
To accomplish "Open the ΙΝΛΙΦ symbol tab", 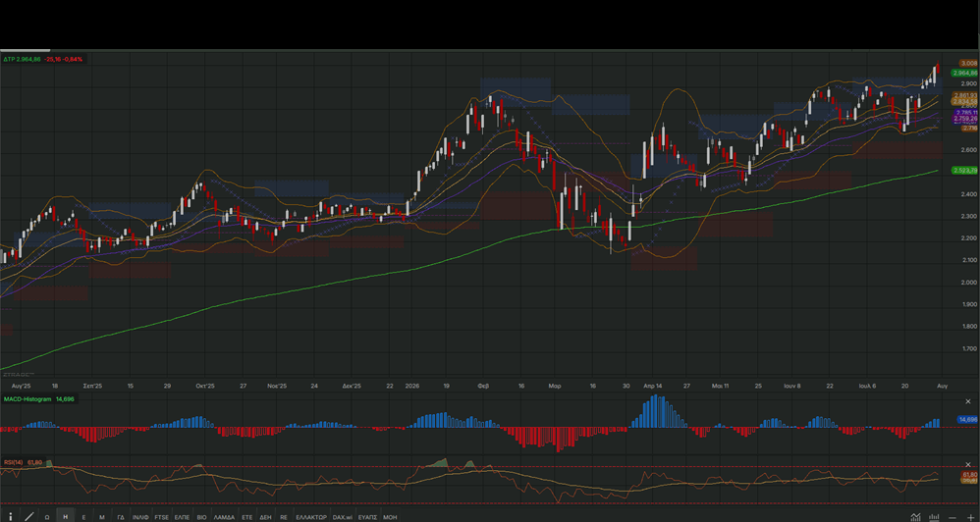I will coord(140,517).
